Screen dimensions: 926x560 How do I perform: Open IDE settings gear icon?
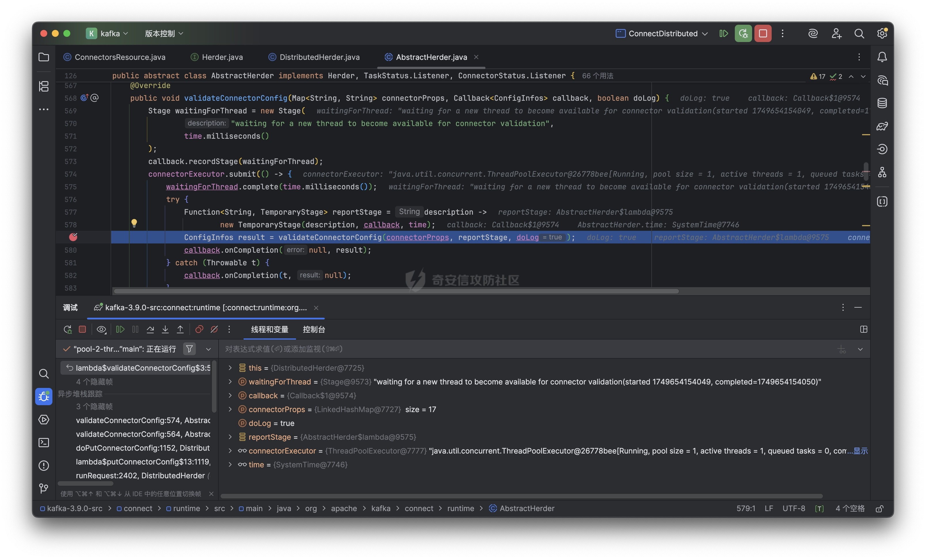(882, 33)
